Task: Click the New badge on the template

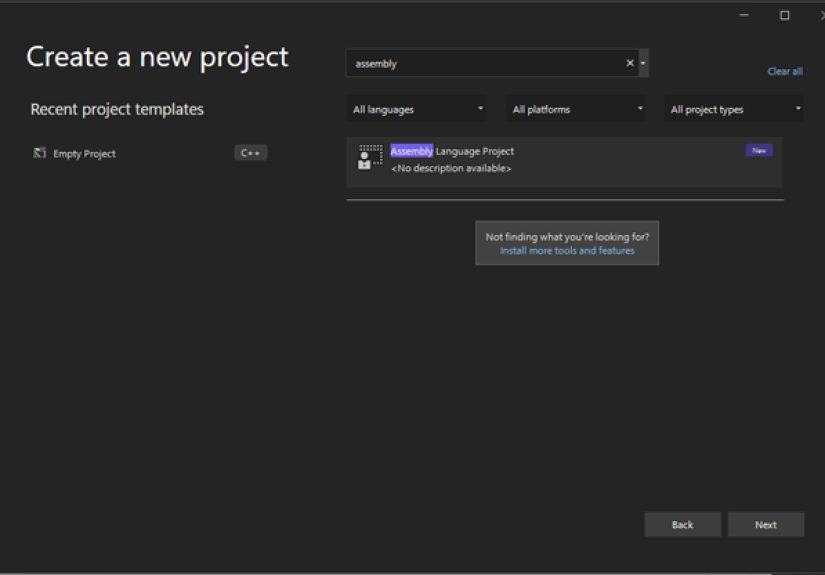Action: 759,150
